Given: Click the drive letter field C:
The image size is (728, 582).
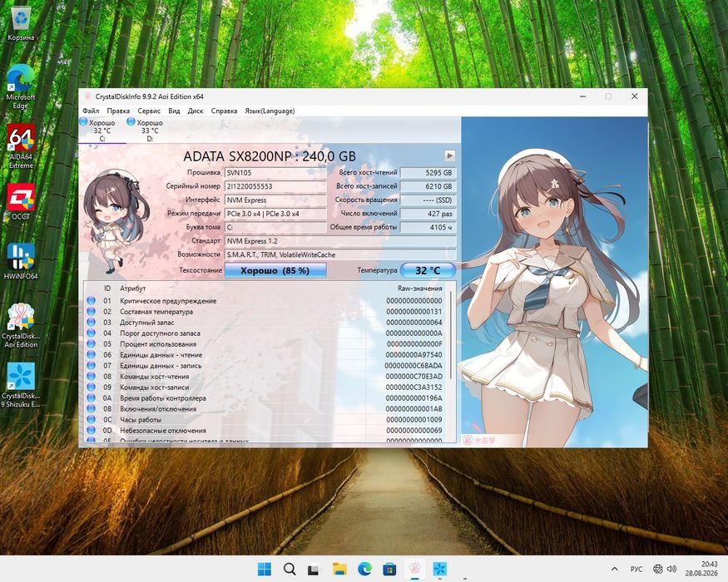Looking at the screenshot, I should (x=275, y=228).
